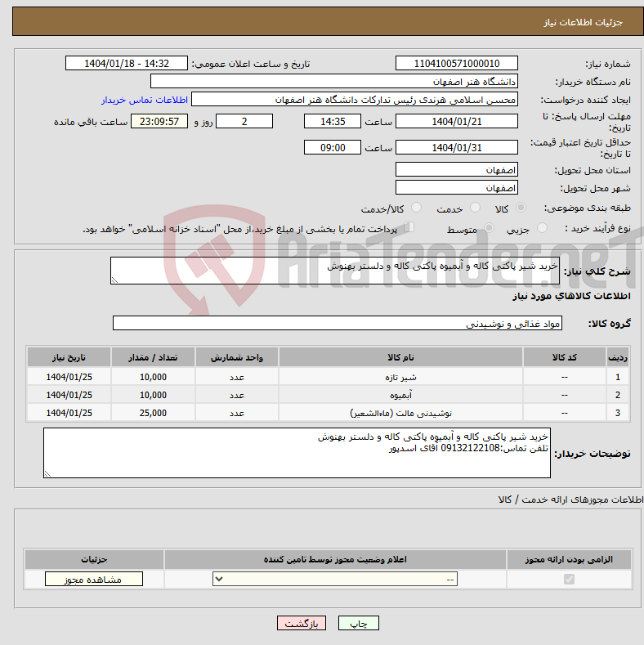Screen dimensions: 644x645
Task: Open the مشاهده مجوز button
Action: click(93, 579)
